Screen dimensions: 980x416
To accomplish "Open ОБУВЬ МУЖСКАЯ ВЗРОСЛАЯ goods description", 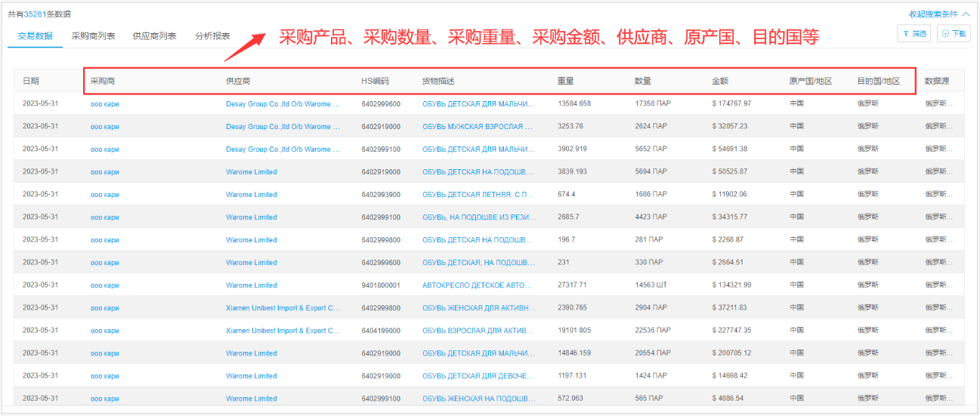I will tap(478, 126).
